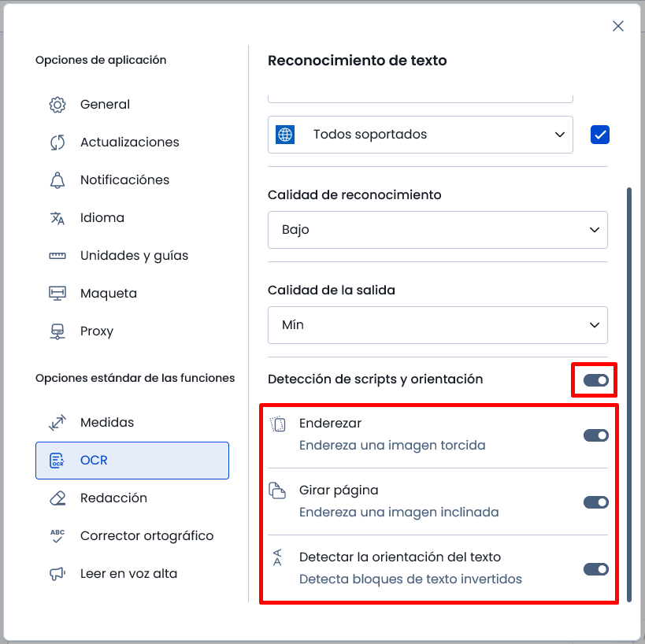Expand the Todos soportados language dropdown
This screenshot has width=645, height=644.
pos(420,135)
